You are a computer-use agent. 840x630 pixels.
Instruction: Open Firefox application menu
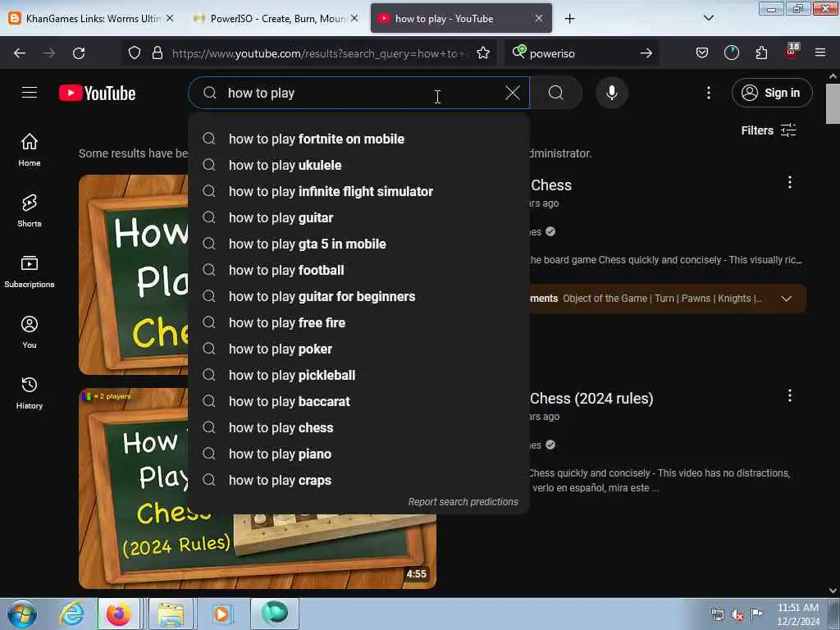coord(820,52)
